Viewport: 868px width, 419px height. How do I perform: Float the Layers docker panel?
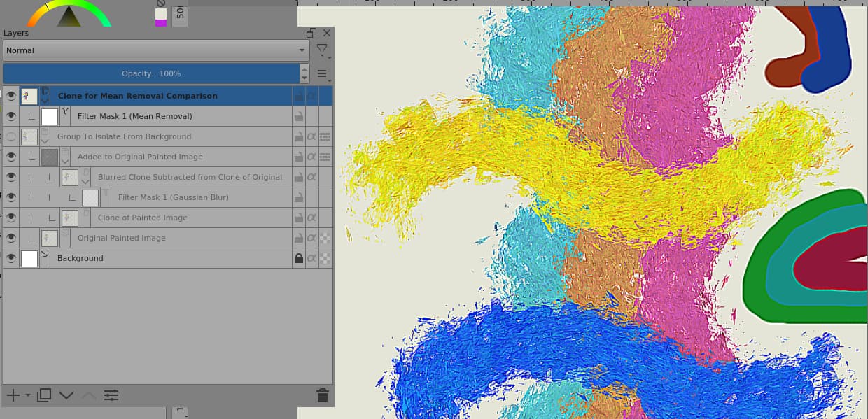click(x=311, y=33)
